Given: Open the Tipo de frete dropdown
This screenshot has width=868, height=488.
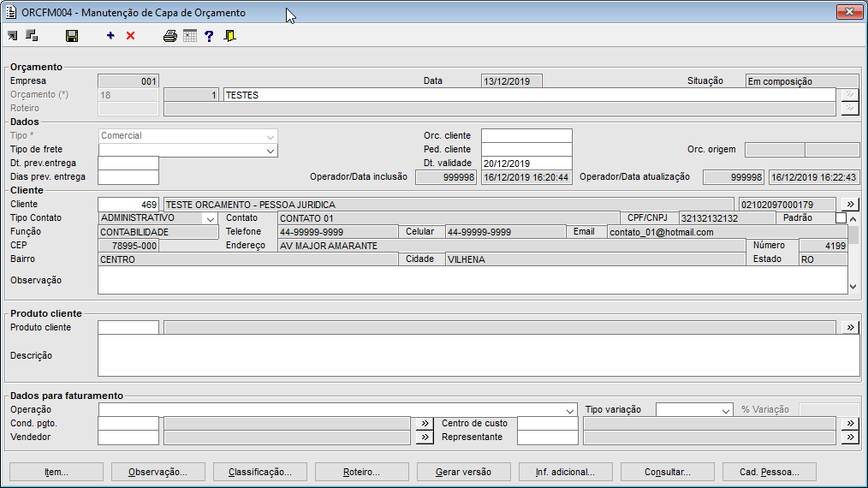Looking at the screenshot, I should [271, 150].
